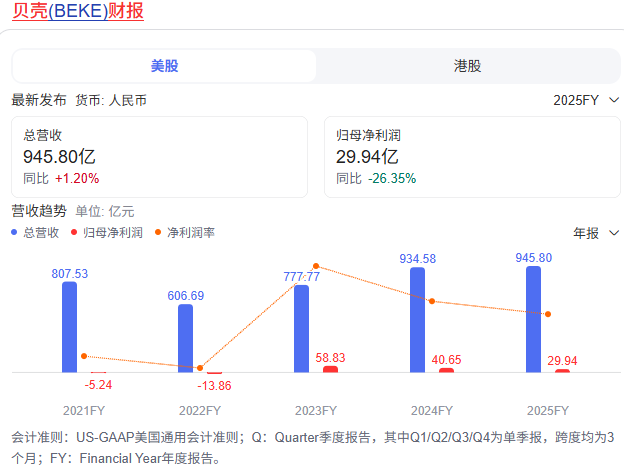624x468 pixels.
Task: Click the 2021FY axis label
Action: pos(84,411)
